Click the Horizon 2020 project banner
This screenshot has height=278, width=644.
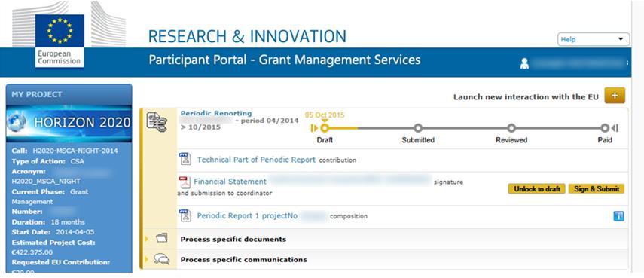tap(69, 122)
